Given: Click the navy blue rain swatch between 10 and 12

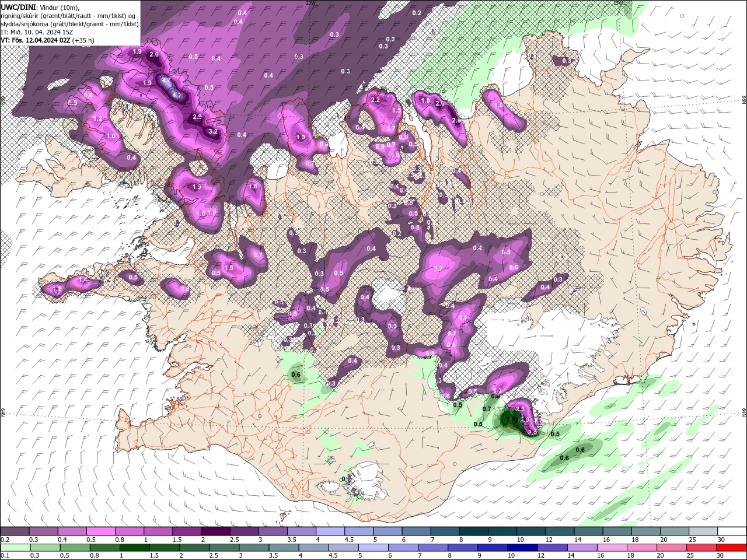Looking at the screenshot, I should tap(522, 548).
